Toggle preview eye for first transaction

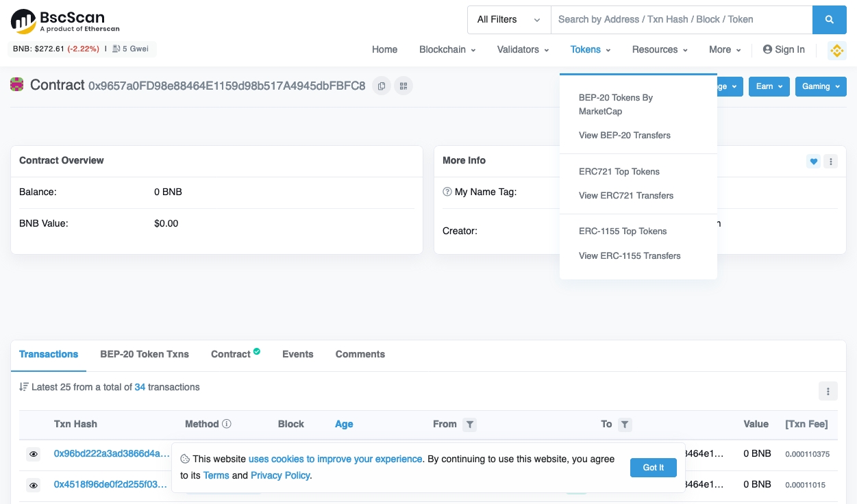click(x=33, y=454)
